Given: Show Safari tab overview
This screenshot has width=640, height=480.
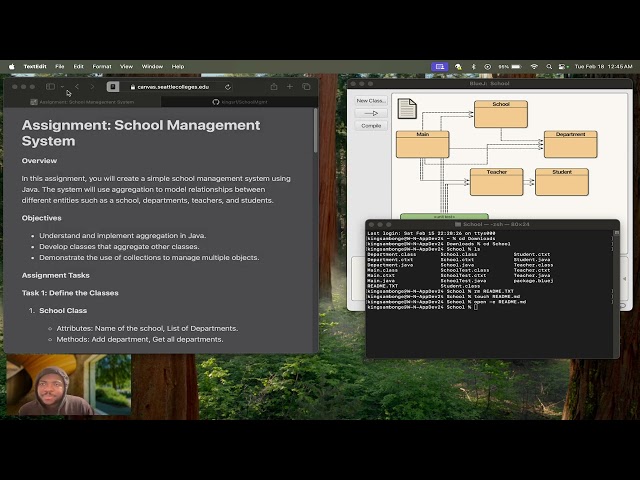Looking at the screenshot, I should click(306, 87).
